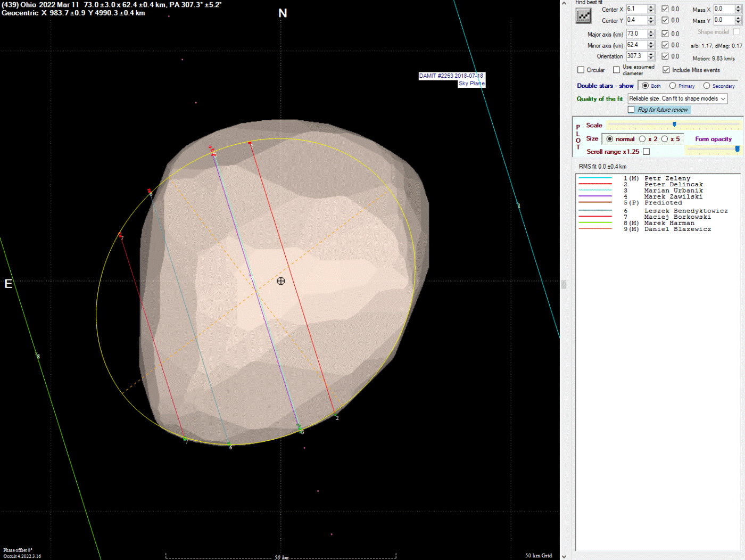Choose the x 5 plot size option
The image size is (745, 560).
pos(665,139)
